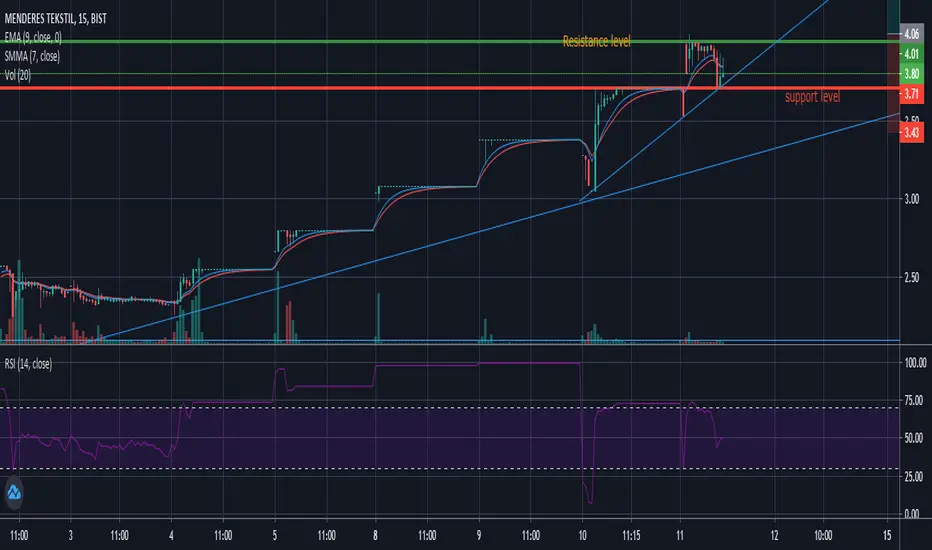Select the green 4.01 price label
932x550 pixels.
(x=911, y=54)
